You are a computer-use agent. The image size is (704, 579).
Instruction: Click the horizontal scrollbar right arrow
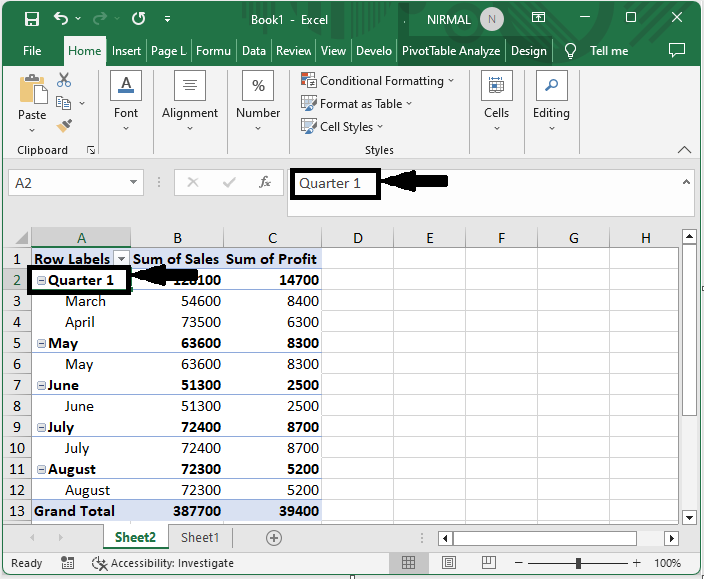(x=671, y=538)
